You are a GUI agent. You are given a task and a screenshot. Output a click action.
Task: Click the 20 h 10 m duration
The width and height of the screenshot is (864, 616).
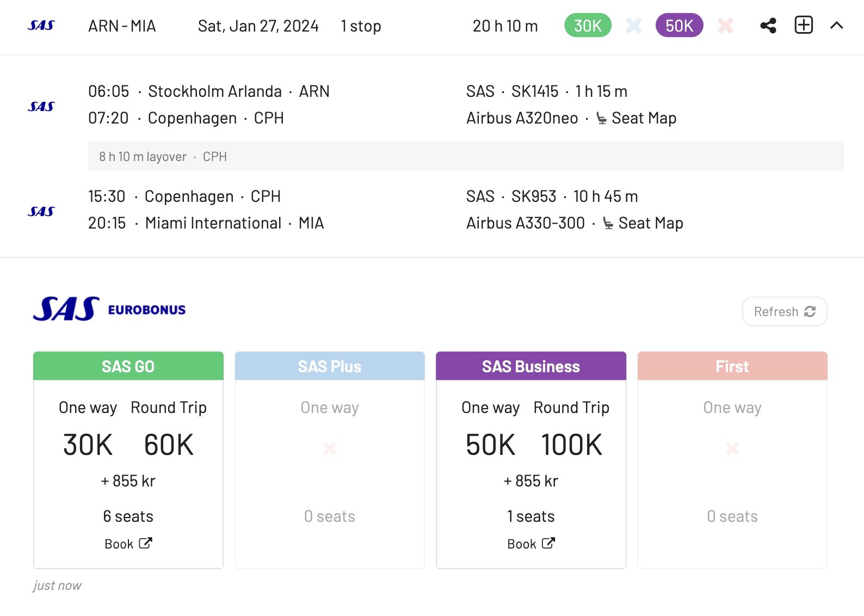tap(505, 26)
